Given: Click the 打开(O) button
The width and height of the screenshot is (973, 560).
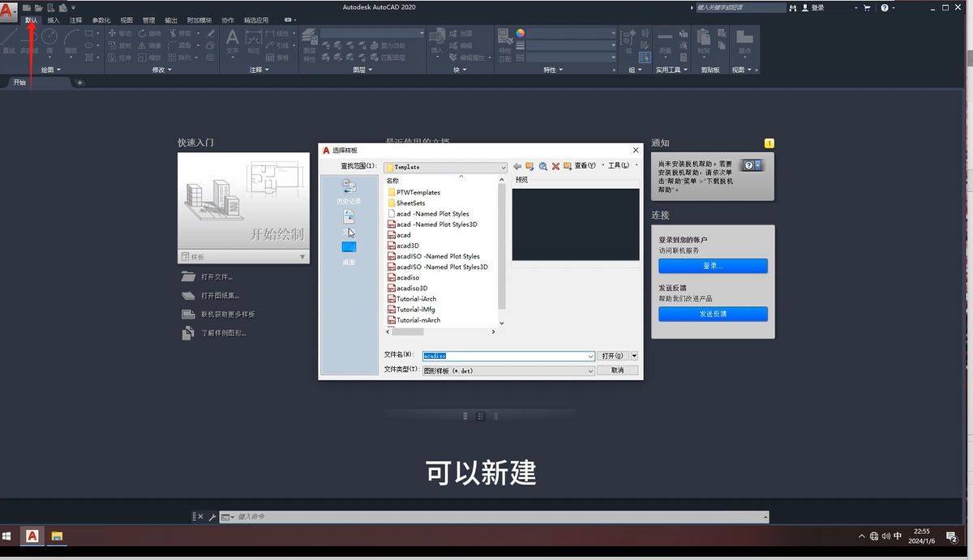Looking at the screenshot, I should [612, 356].
